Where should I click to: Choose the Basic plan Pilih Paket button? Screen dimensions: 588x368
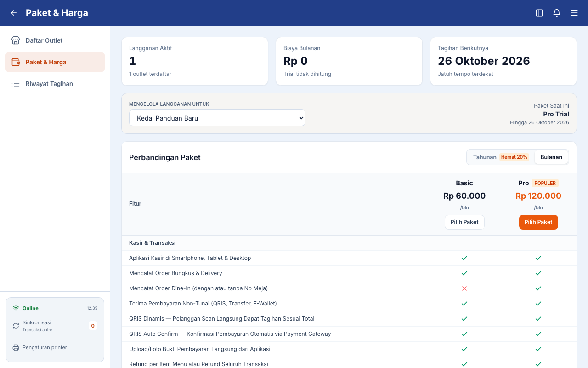(464, 222)
